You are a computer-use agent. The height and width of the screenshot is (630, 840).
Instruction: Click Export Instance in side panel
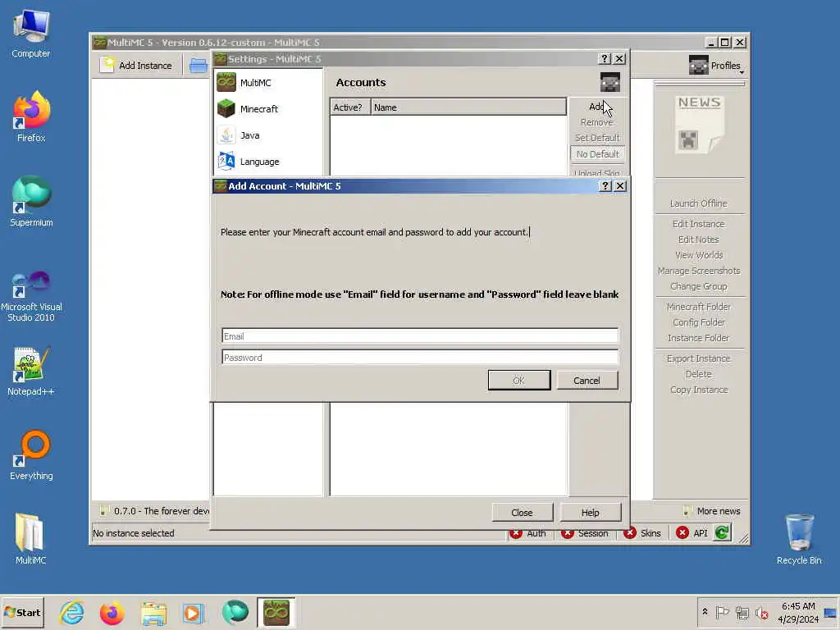[x=699, y=358]
